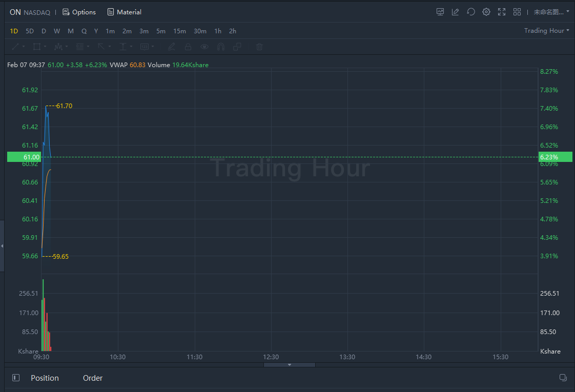This screenshot has width=575, height=392.
Task: Open chart settings gear icon
Action: [x=486, y=12]
